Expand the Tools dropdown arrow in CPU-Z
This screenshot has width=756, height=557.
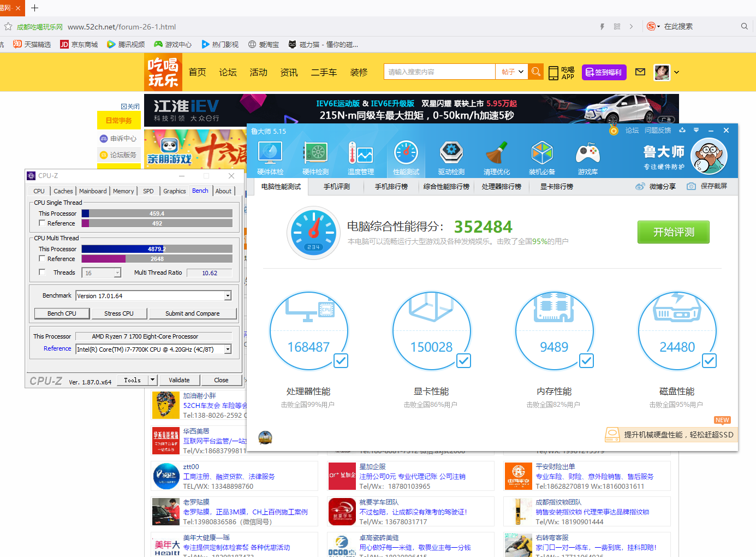(x=153, y=380)
